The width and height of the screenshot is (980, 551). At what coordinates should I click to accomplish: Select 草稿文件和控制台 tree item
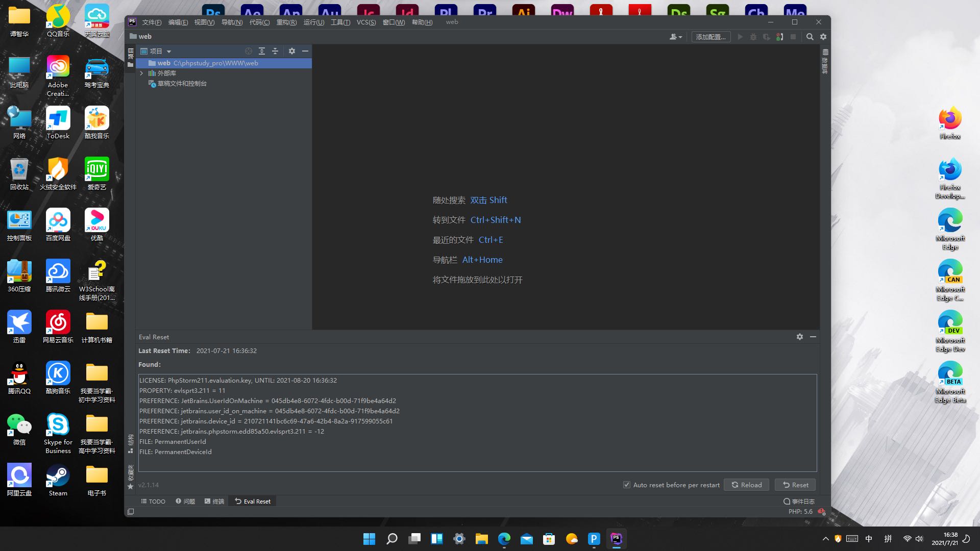click(182, 84)
